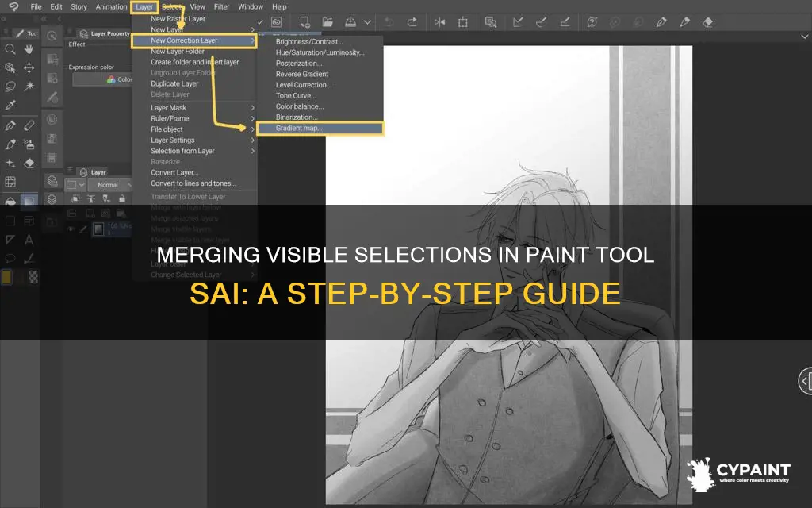Viewport: 812px width, 508px height.
Task: Click the pen icon in top command bar
Action: click(661, 22)
